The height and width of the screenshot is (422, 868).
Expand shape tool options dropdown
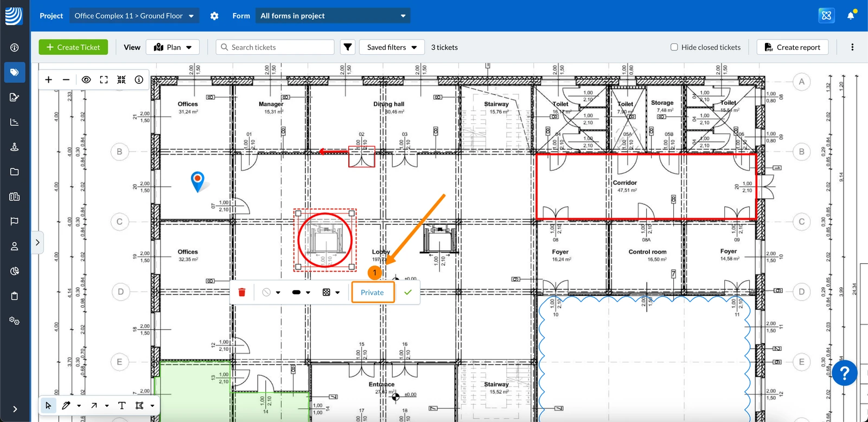click(x=152, y=406)
